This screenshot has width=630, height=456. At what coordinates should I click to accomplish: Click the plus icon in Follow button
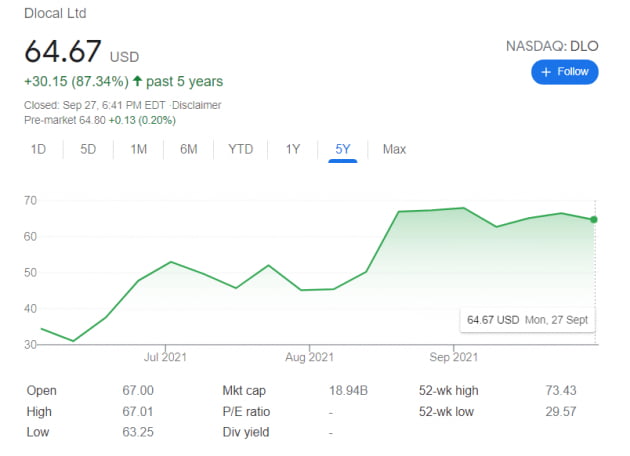pyautogui.click(x=546, y=72)
